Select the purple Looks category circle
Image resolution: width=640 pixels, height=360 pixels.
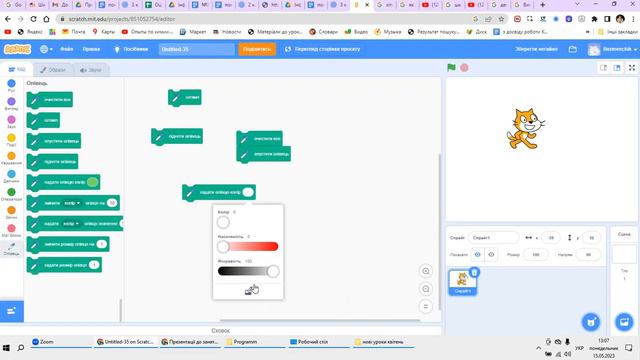click(11, 101)
